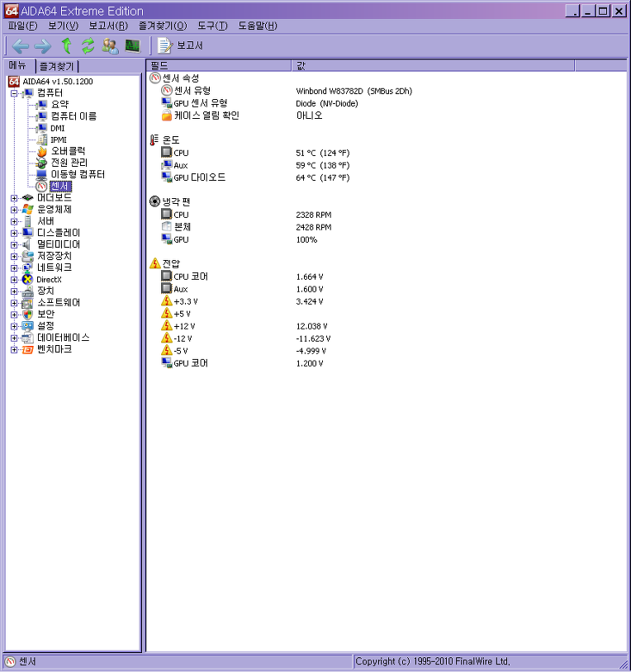Click the lock icon beside 케이스 열림 확인

(x=167, y=116)
